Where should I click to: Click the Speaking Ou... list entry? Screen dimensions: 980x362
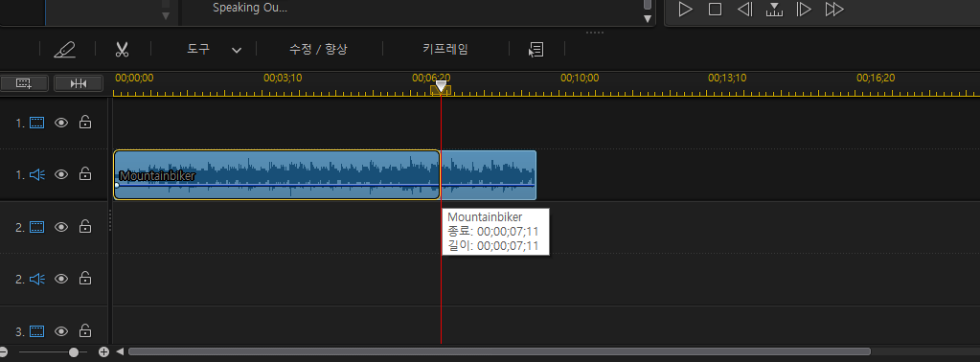tap(250, 8)
